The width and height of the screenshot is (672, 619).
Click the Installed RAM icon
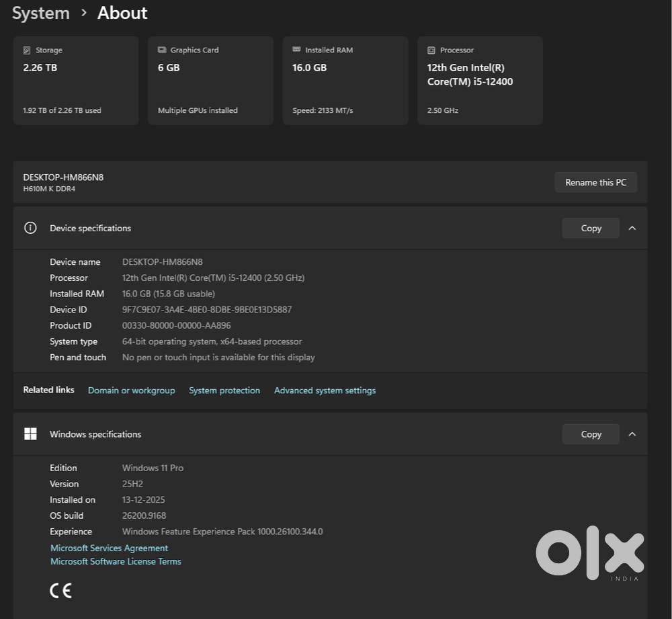click(x=296, y=50)
